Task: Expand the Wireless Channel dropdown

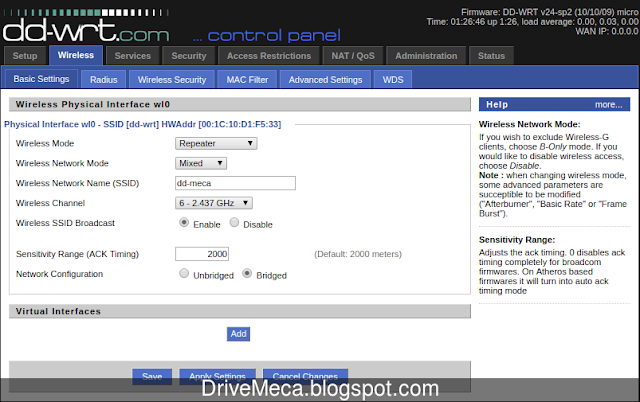Action: coord(214,203)
